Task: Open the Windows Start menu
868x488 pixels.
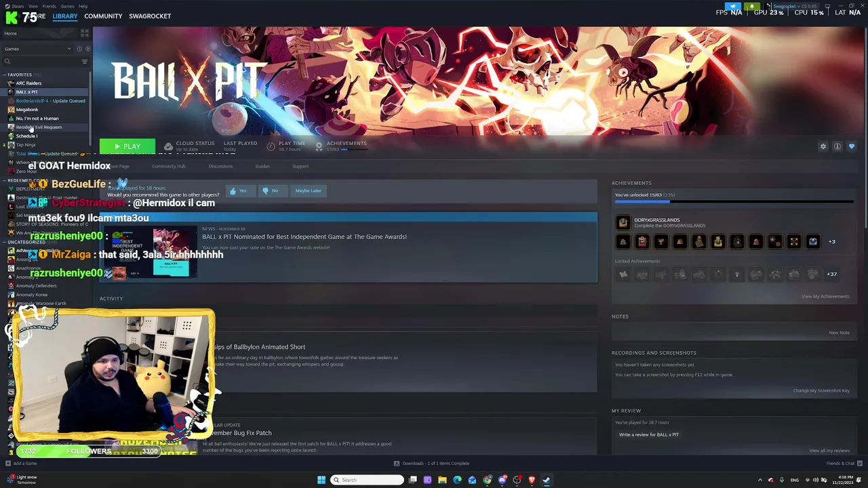Action: (x=321, y=480)
